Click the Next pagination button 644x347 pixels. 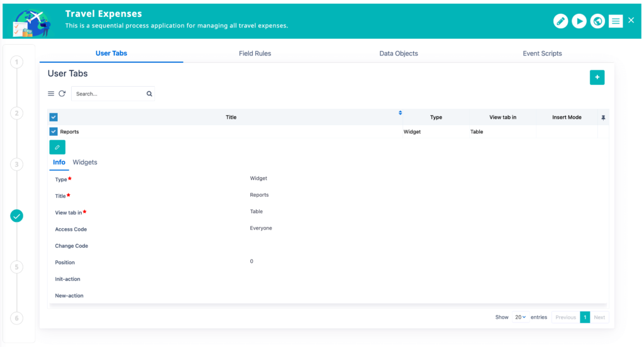(599, 317)
